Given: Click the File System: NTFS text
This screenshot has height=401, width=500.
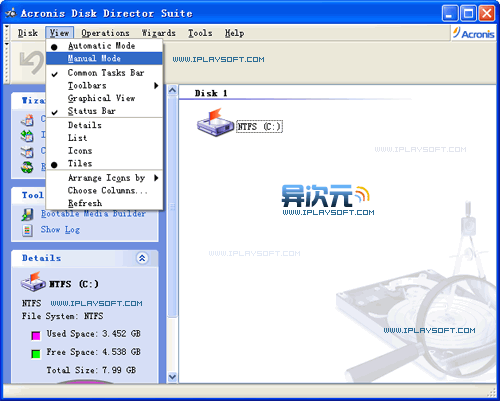Looking at the screenshot, I should click(63, 316).
